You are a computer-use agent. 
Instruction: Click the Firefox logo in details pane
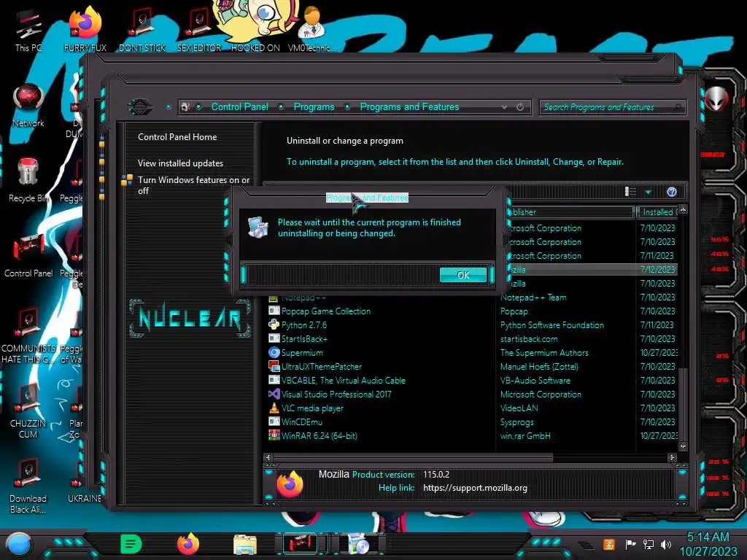[290, 484]
